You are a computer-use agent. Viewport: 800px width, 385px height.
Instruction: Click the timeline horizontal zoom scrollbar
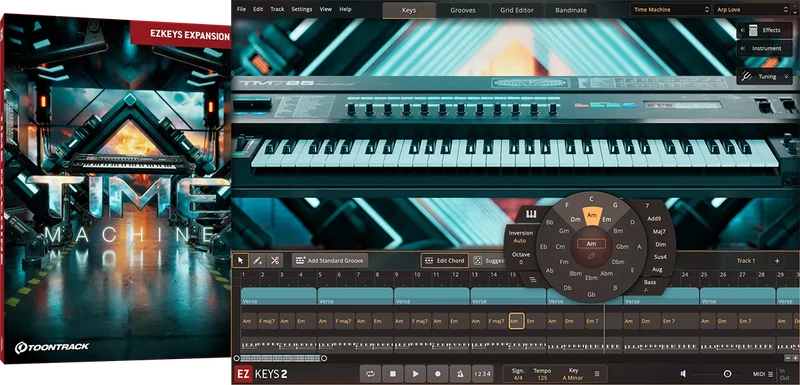click(x=280, y=358)
